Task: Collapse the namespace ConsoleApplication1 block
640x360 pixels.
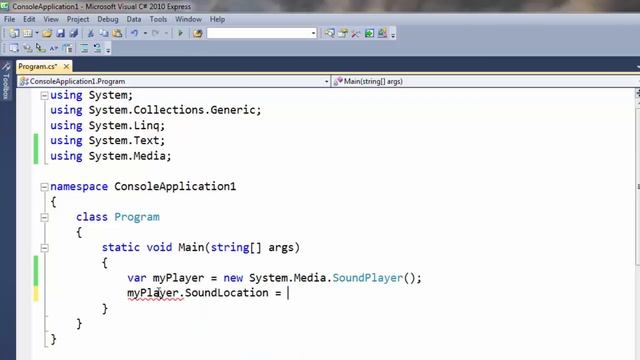Action: [44, 187]
